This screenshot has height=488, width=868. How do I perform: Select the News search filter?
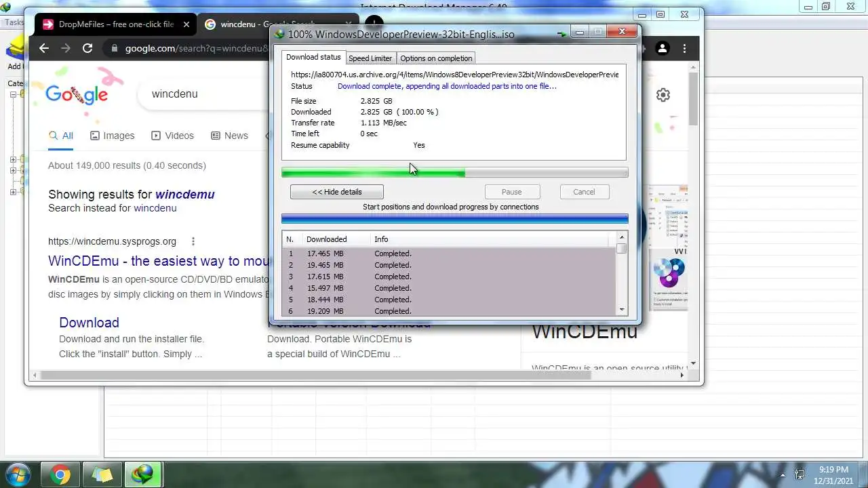(229, 136)
